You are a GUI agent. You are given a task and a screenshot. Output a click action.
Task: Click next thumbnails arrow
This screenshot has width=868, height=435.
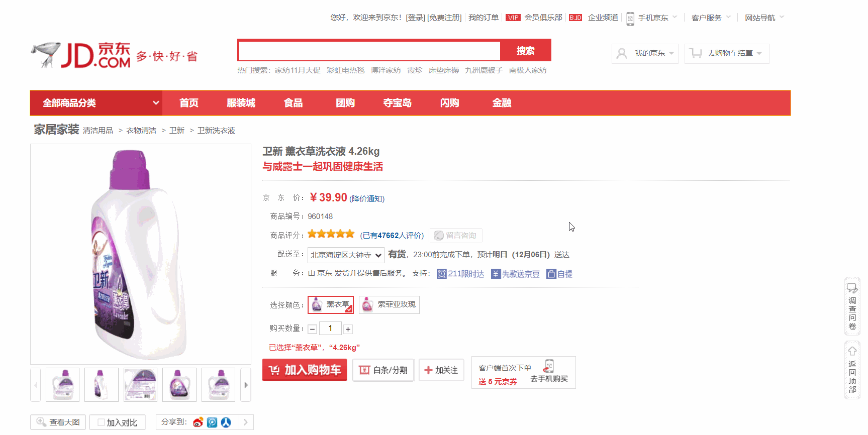tap(246, 385)
